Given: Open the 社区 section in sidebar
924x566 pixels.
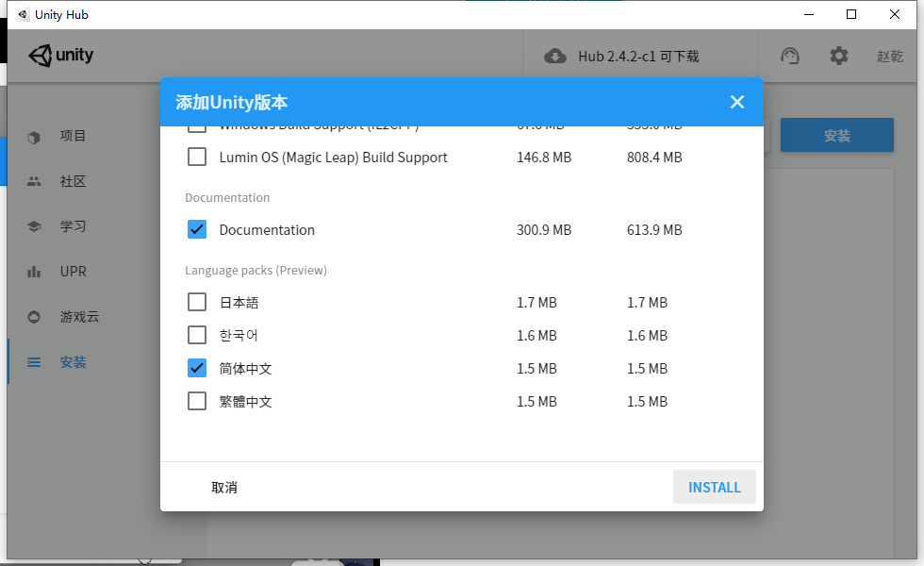Looking at the screenshot, I should (74, 181).
